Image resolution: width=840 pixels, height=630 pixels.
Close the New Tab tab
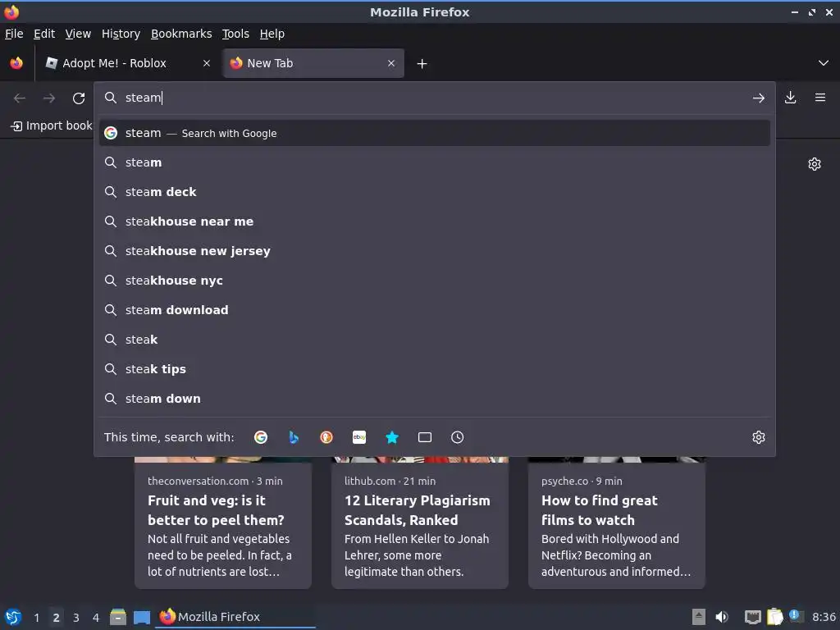tap(391, 63)
